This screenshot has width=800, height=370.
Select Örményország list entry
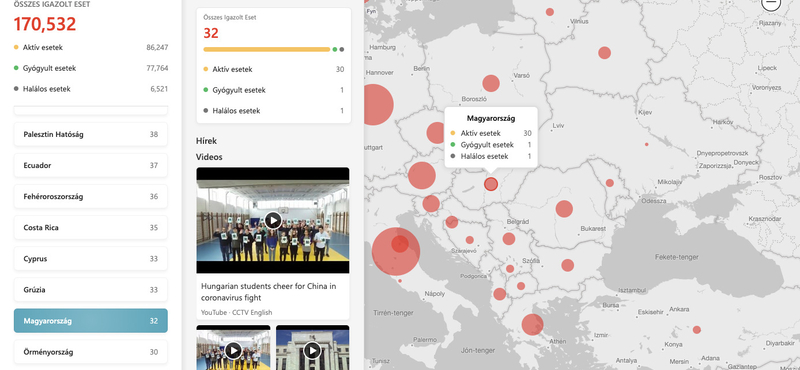click(x=90, y=352)
